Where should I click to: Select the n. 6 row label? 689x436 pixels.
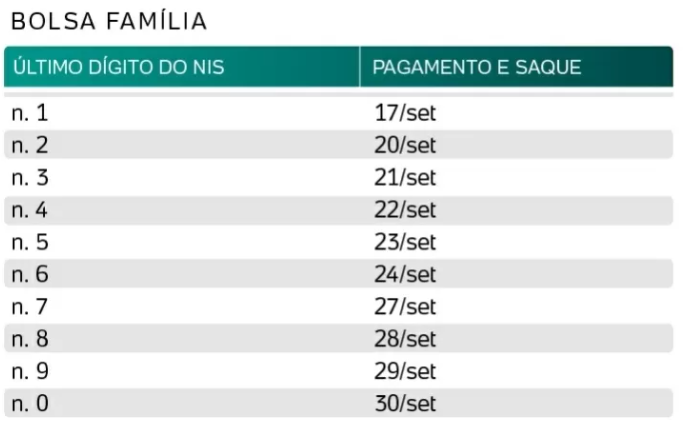(x=30, y=274)
